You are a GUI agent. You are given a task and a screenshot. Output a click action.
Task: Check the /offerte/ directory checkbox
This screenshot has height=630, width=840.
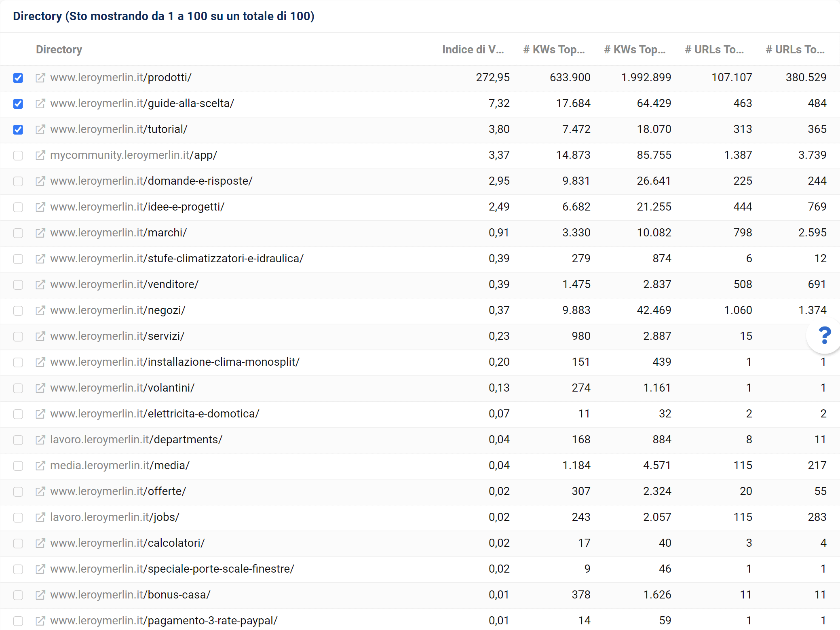[x=18, y=492]
